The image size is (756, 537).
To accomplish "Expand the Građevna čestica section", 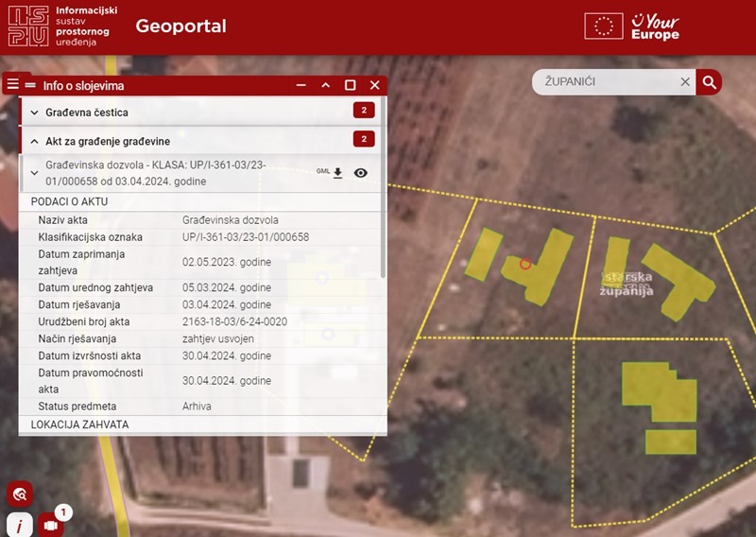I will pyautogui.click(x=35, y=113).
